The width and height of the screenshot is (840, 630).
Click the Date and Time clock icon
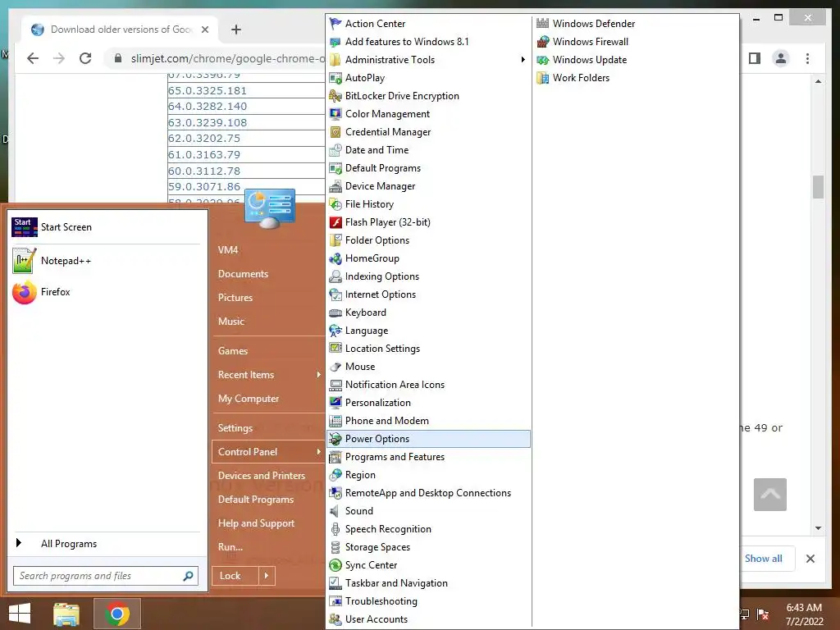(336, 150)
